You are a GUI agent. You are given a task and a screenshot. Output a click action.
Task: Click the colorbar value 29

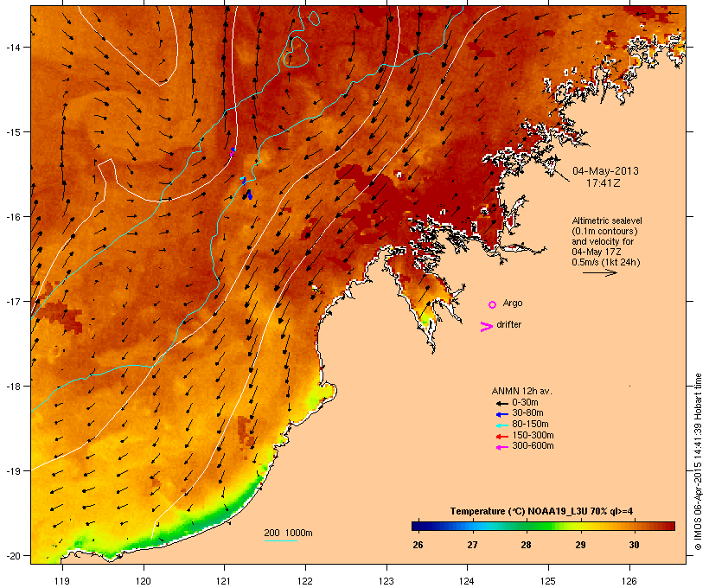point(580,545)
